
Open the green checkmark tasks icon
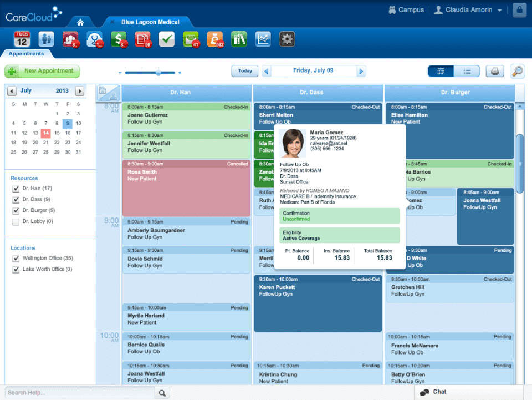click(167, 39)
